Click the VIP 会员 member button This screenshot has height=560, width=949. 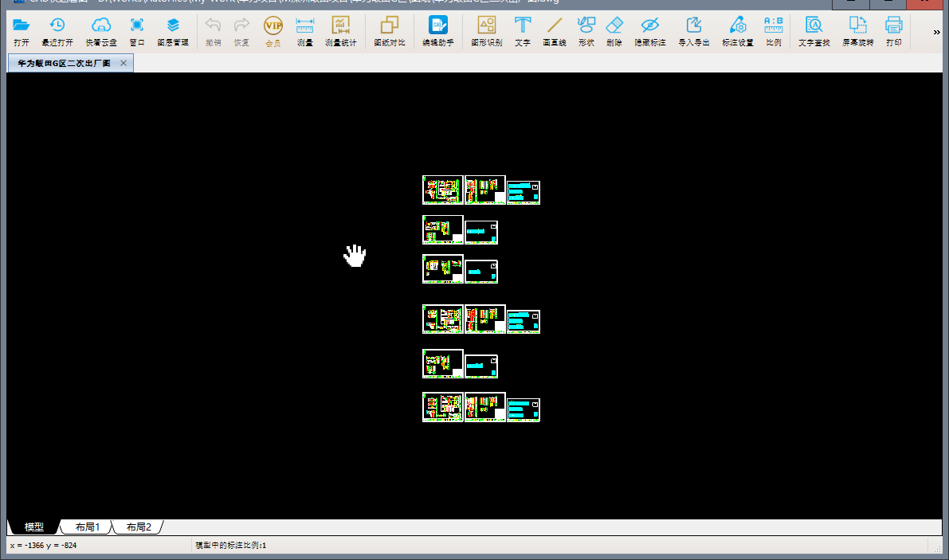pos(273,31)
